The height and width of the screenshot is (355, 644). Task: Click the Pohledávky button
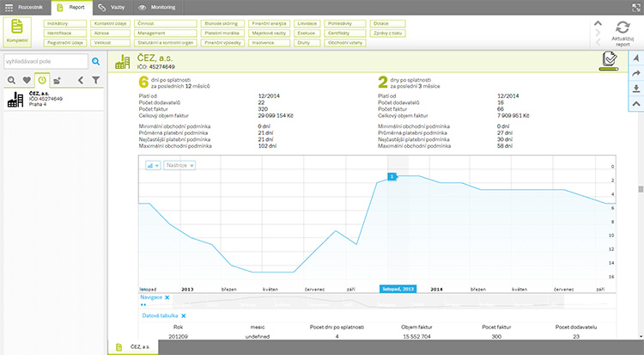(x=345, y=24)
